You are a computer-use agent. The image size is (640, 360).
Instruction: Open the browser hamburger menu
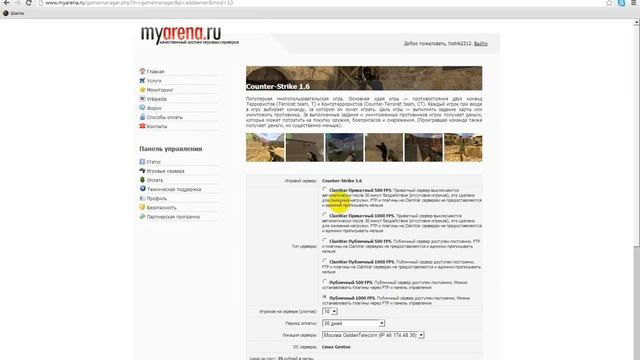634,3
